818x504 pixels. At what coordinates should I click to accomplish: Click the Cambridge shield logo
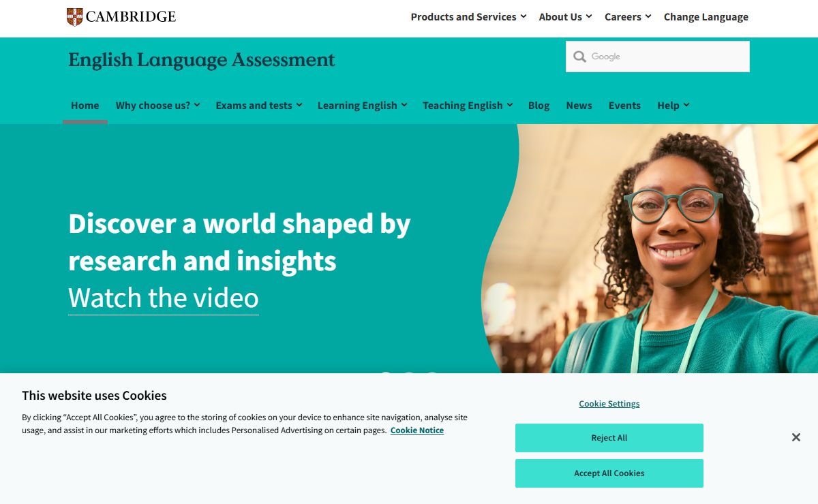coord(75,17)
